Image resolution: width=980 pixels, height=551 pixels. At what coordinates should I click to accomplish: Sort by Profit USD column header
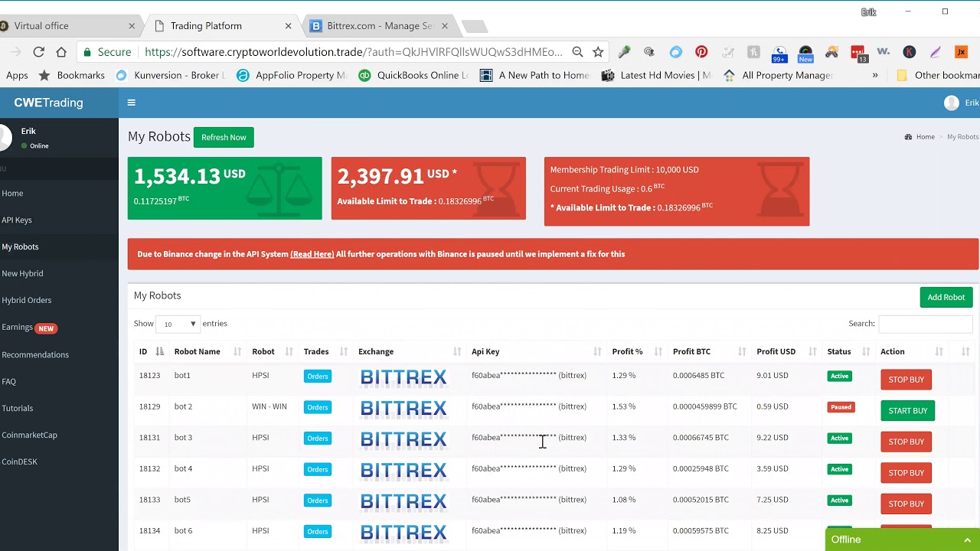(x=786, y=351)
